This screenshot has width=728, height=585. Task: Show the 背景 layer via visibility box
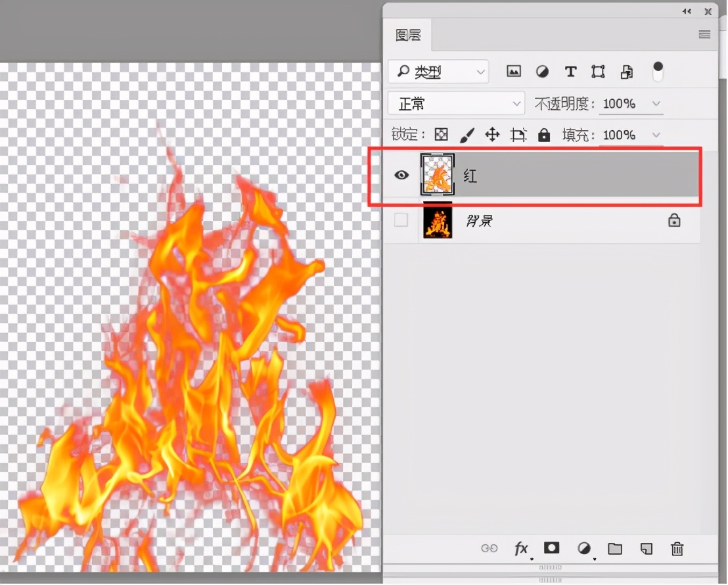(401, 220)
